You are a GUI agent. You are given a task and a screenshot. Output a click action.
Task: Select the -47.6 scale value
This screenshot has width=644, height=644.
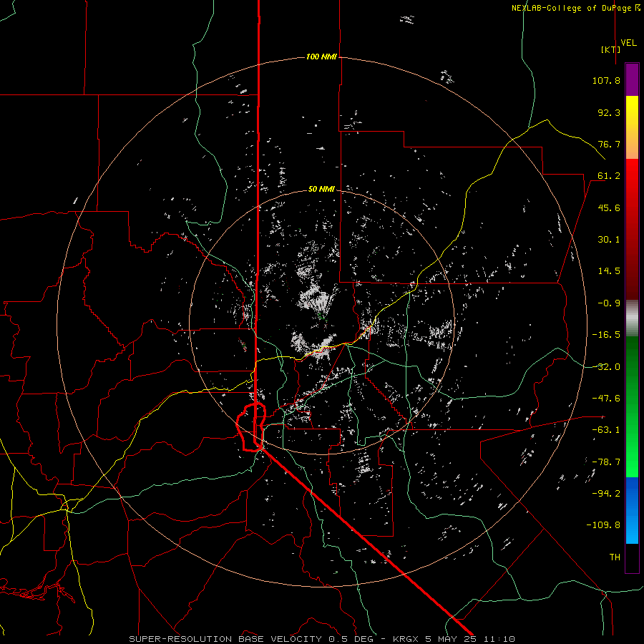(x=606, y=399)
